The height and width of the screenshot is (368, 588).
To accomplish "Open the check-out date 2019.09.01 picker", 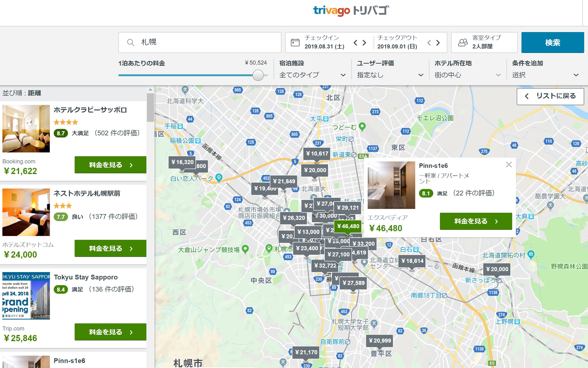I will click(397, 42).
